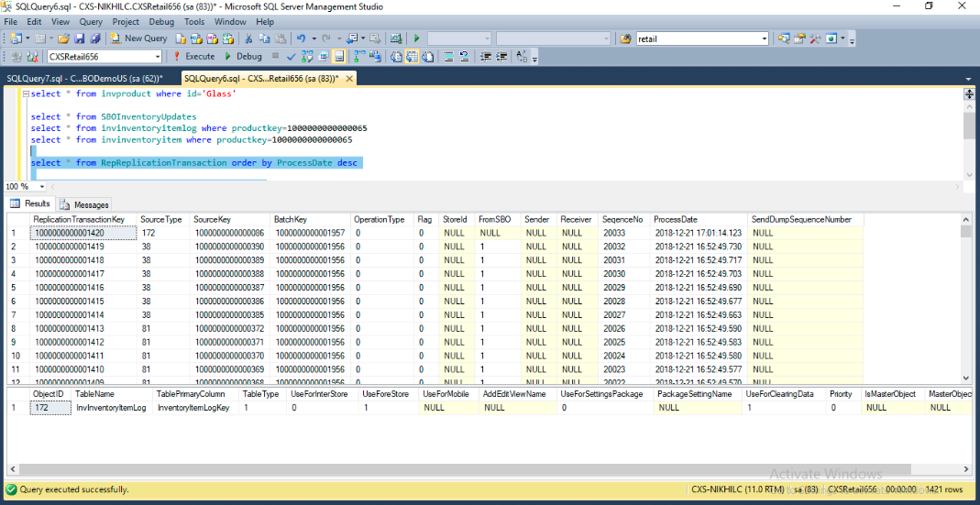Click the Save All icon
This screenshot has height=505, width=980.
click(x=95, y=38)
